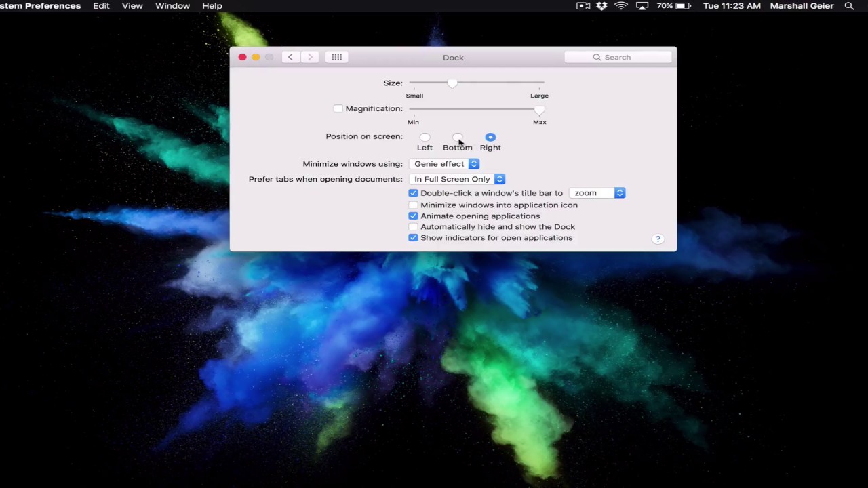Enable the Magnification checkbox
868x488 pixels.
[338, 108]
